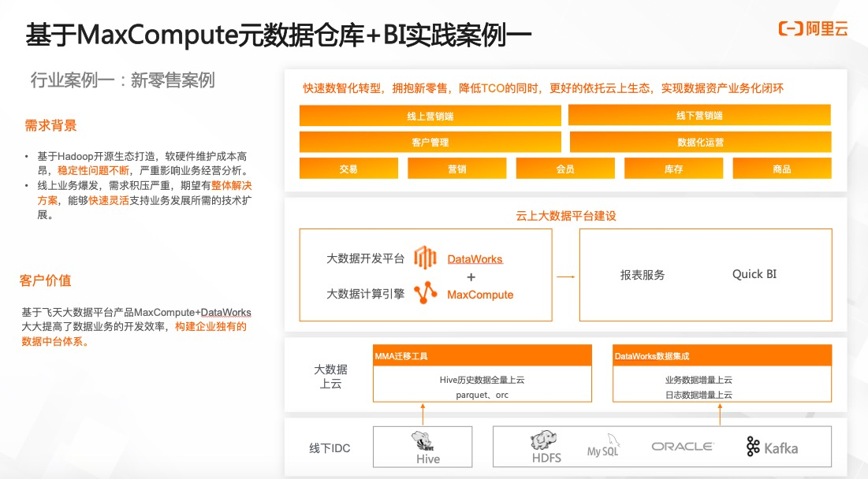Click the 日志数据增量上云 text
This screenshot has height=479, width=868.
[x=698, y=395]
